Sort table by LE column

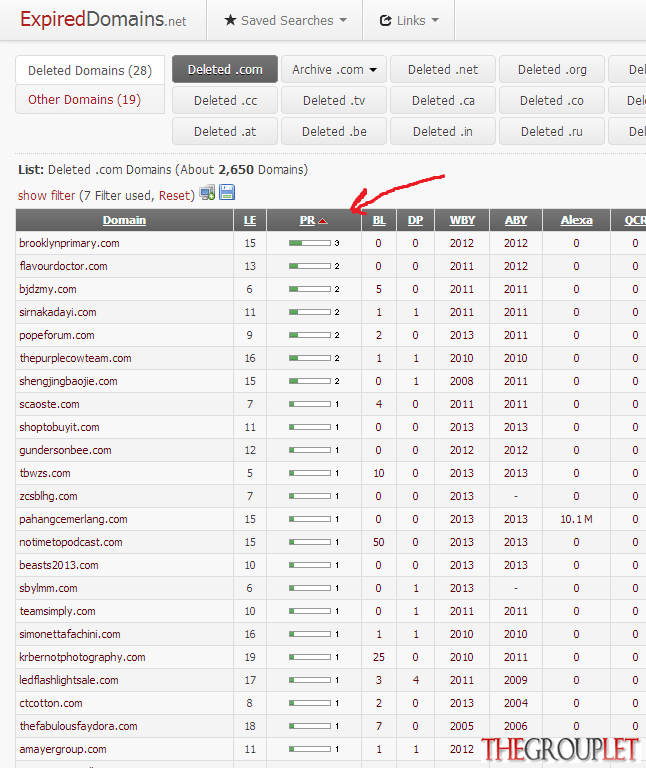tap(250, 220)
